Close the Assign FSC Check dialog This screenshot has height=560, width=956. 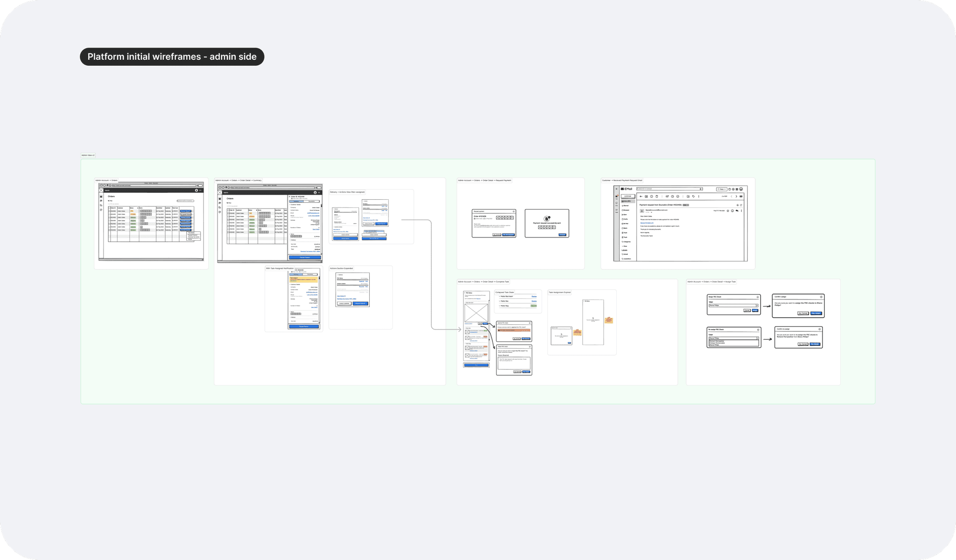(758, 297)
